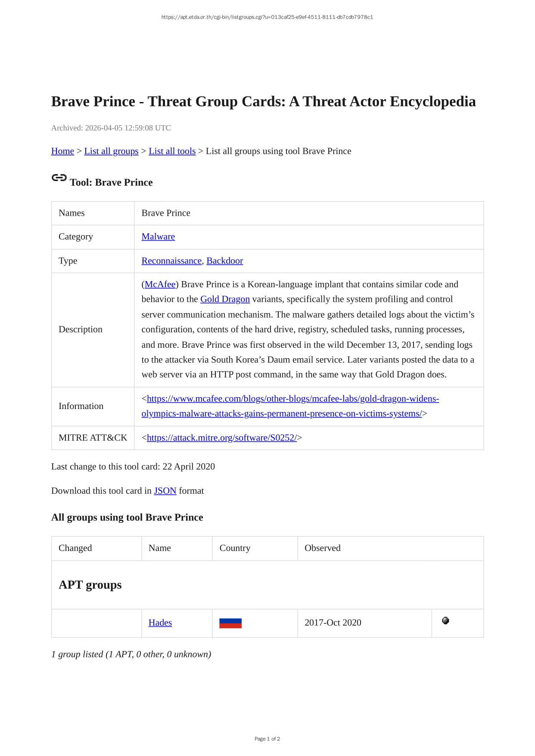
Task: Follow the Malware category link
Action: 158,236
